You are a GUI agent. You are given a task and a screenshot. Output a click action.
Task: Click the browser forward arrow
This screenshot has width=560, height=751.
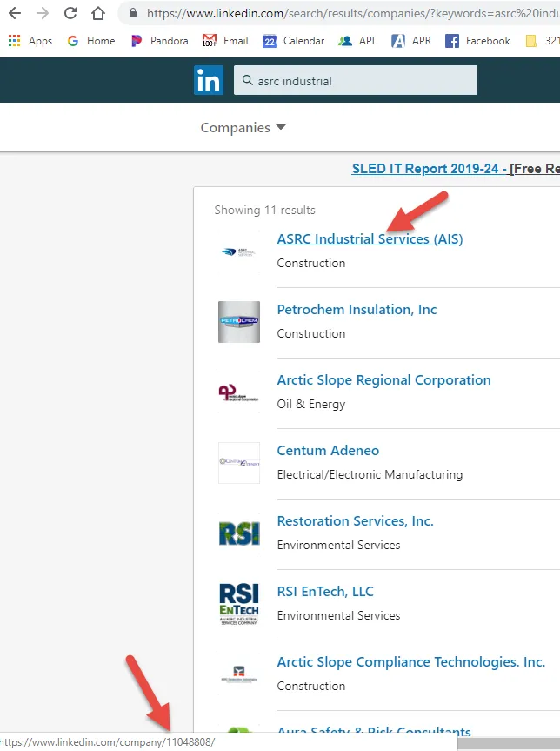click(x=43, y=13)
